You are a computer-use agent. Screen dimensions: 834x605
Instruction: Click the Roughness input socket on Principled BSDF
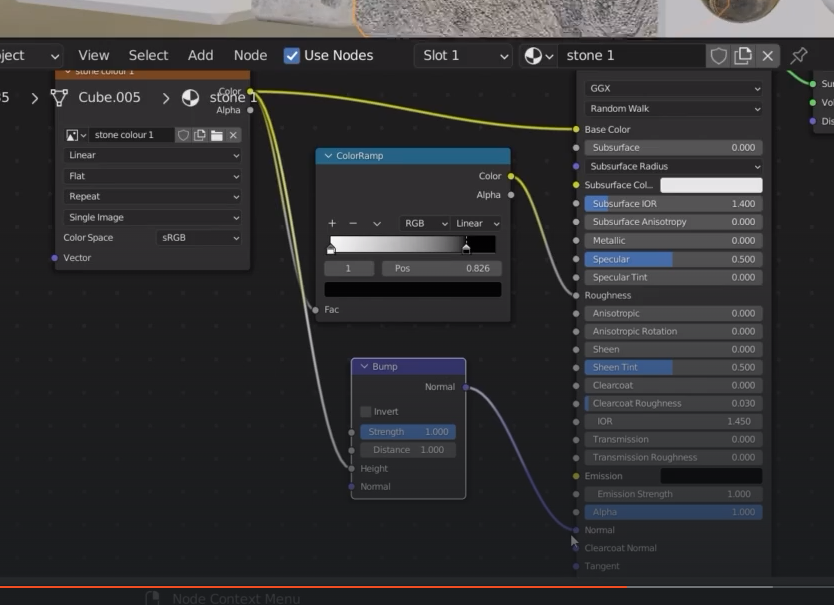tap(576, 295)
